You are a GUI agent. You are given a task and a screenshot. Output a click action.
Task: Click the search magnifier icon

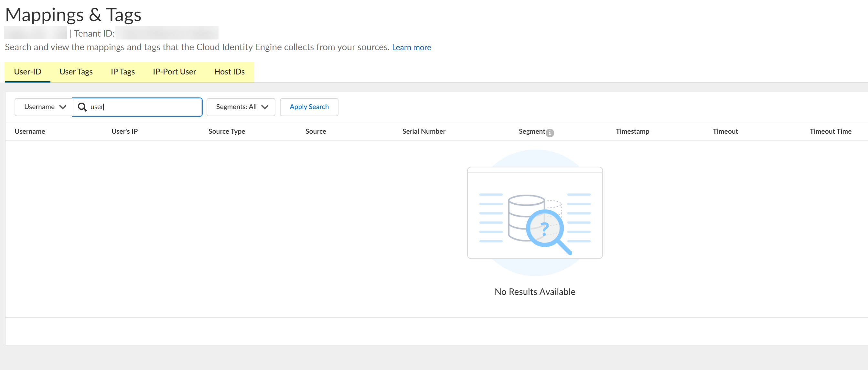coord(82,107)
